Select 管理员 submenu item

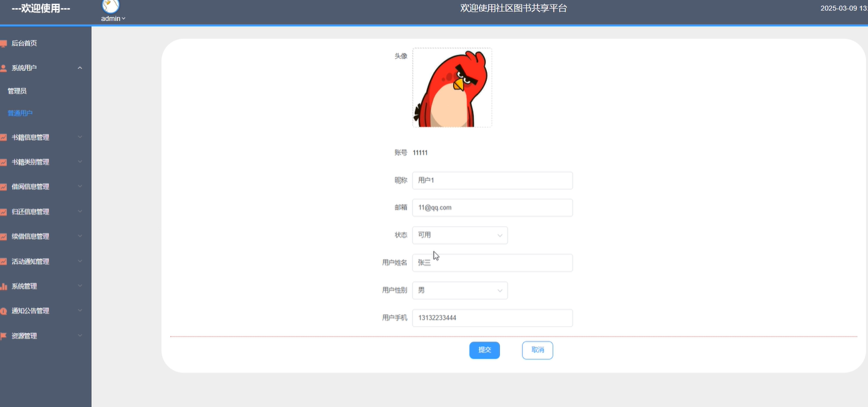tap(46, 91)
